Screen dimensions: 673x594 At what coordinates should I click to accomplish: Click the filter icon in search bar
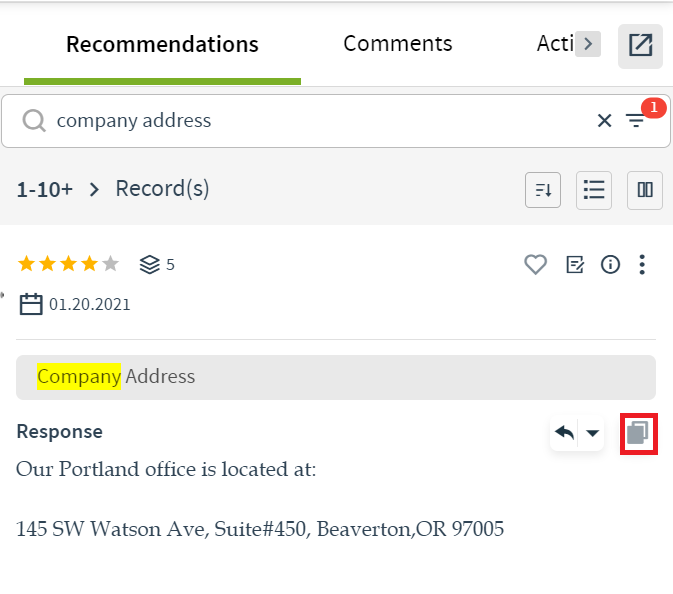[636, 121]
